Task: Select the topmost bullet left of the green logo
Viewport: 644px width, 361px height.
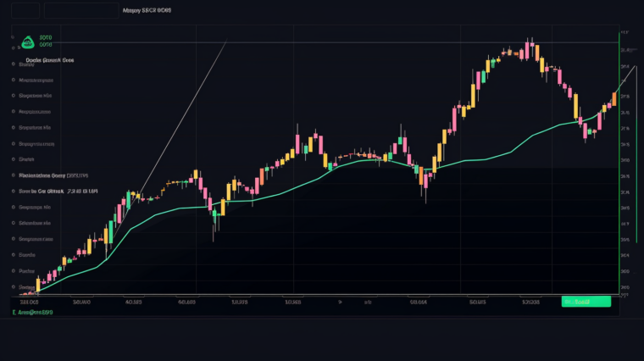Action: (x=14, y=38)
